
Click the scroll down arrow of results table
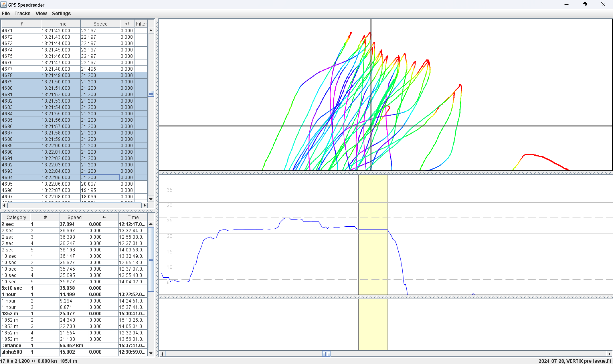click(151, 353)
